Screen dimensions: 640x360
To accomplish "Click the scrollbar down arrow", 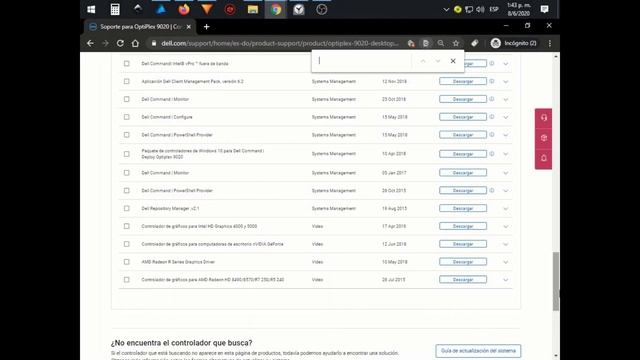I will pos(556,356).
